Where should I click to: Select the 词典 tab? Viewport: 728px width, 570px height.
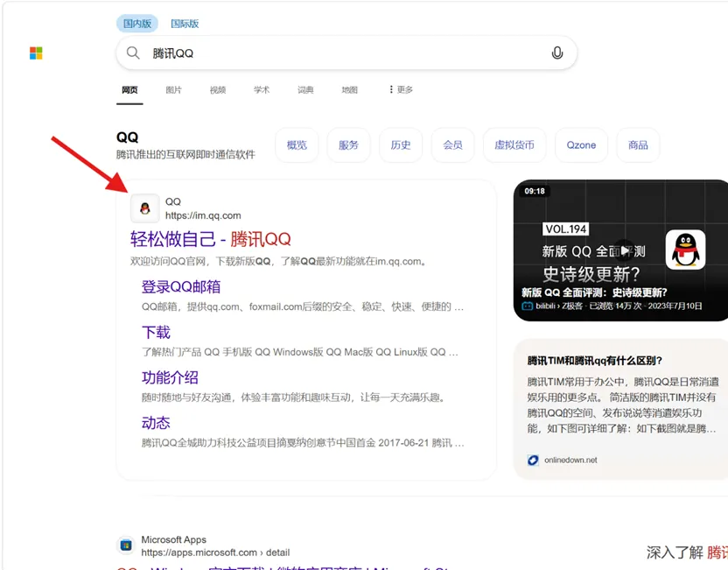[x=305, y=89]
